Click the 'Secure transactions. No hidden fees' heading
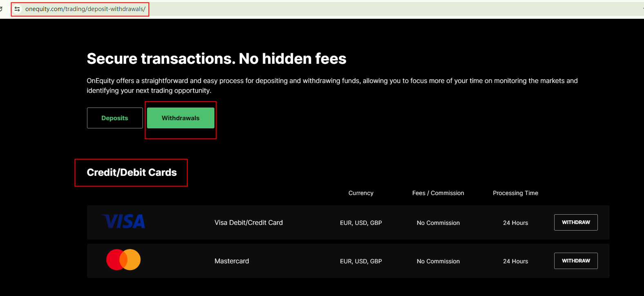 (x=216, y=59)
